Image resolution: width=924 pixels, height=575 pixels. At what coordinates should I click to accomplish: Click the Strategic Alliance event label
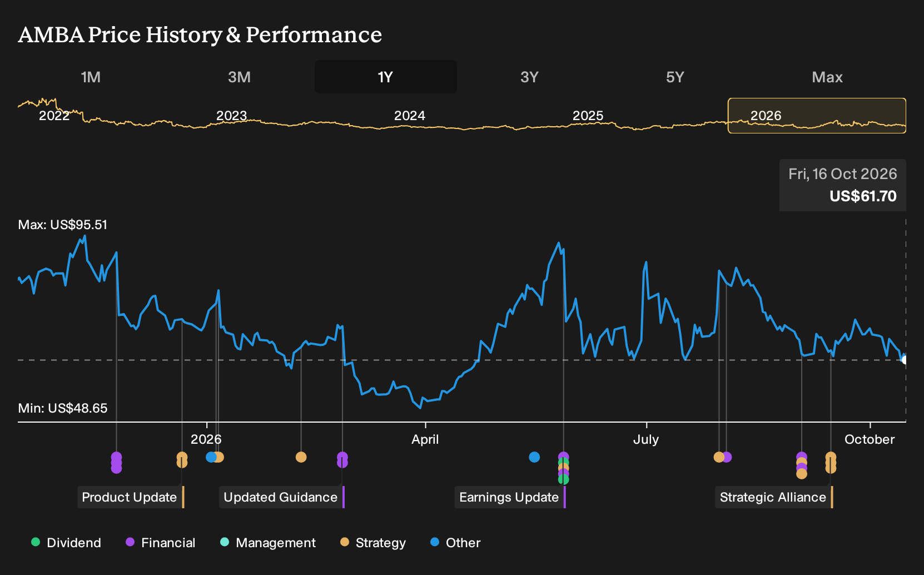pyautogui.click(x=774, y=497)
